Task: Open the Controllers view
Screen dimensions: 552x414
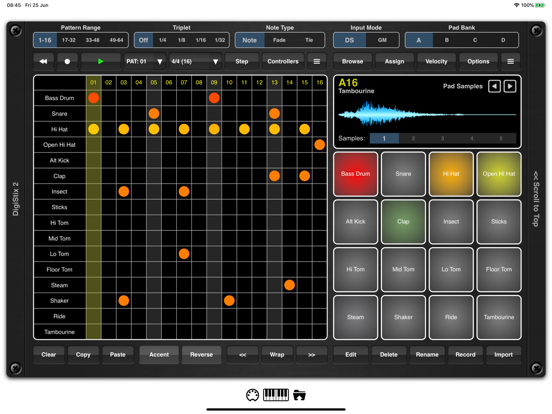Action: [283, 61]
